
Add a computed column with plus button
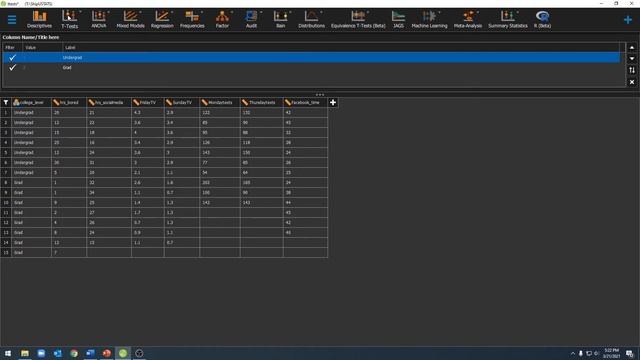click(x=333, y=102)
